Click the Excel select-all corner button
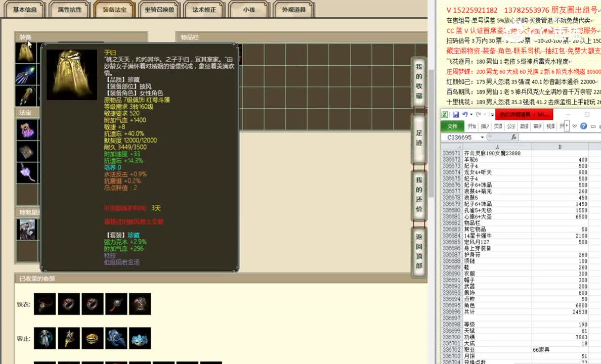 click(452, 147)
